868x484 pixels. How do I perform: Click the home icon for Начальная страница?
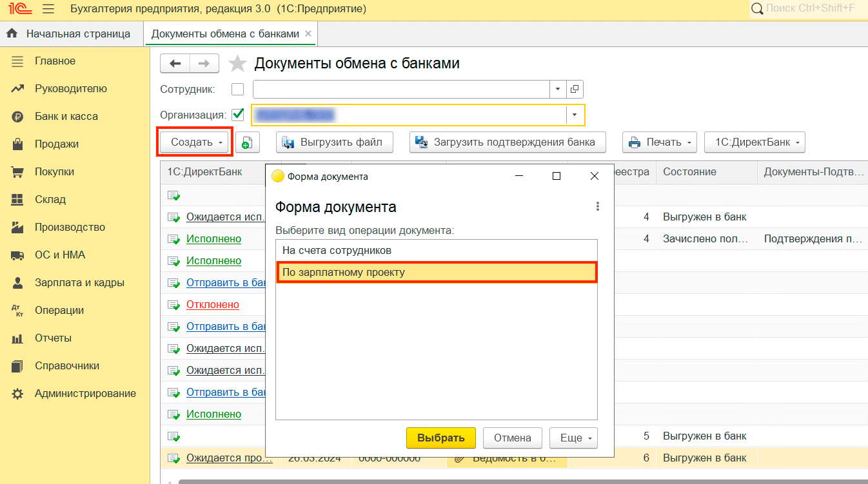tap(11, 34)
